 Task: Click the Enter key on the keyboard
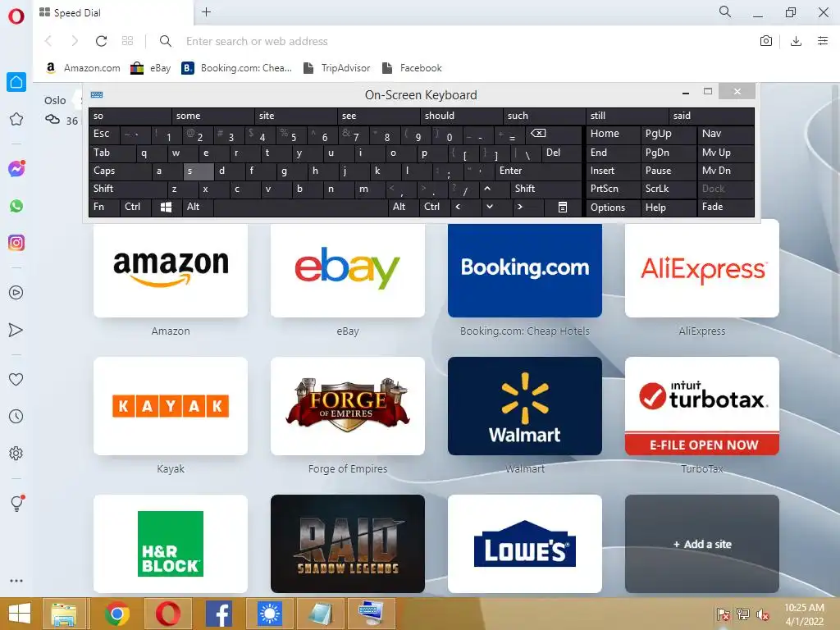(x=538, y=171)
